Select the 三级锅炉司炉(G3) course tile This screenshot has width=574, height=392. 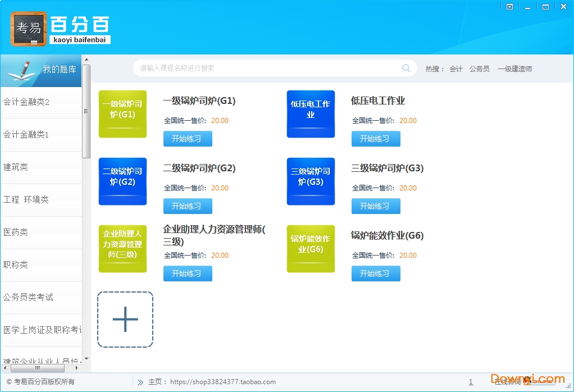click(x=311, y=181)
